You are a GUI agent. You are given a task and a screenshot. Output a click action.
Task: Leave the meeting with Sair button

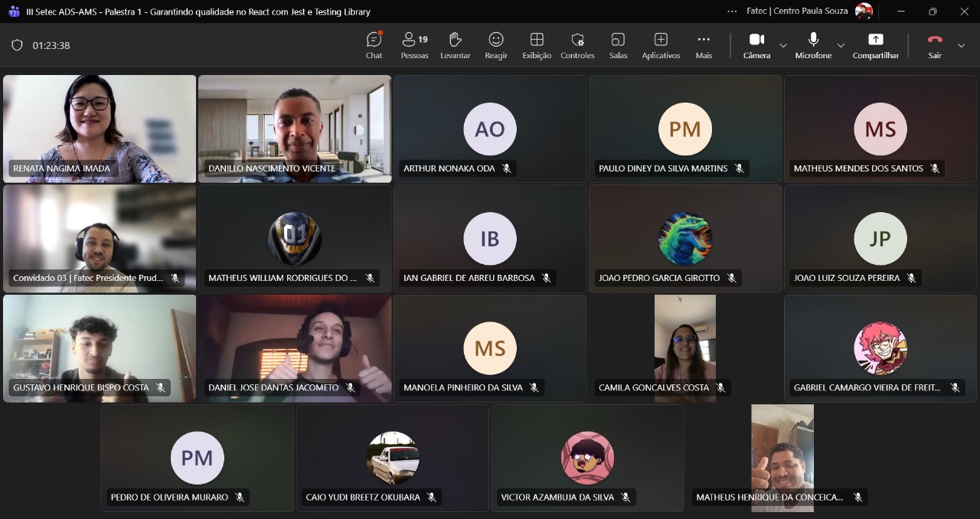point(935,45)
